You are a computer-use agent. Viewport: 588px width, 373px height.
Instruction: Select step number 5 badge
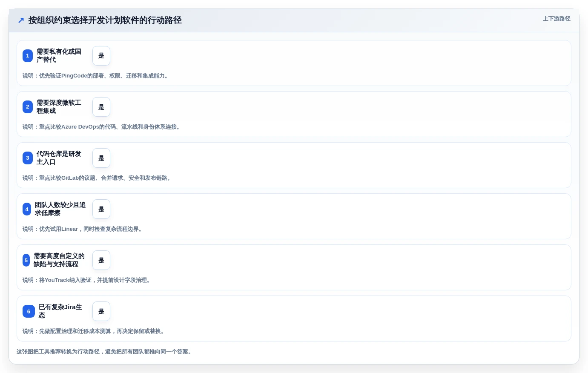[26, 260]
